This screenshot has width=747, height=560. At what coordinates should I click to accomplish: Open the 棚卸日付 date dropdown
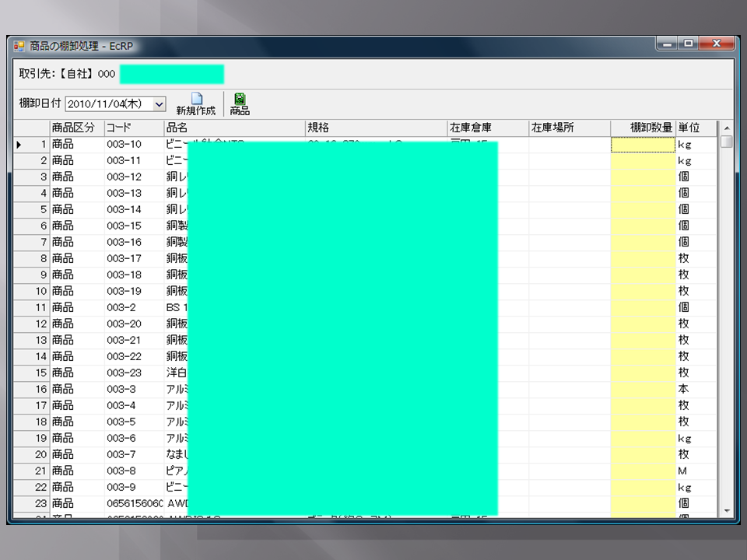160,103
